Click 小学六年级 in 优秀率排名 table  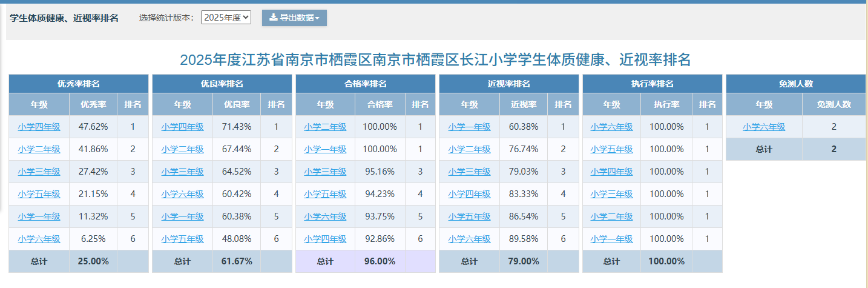(39, 239)
